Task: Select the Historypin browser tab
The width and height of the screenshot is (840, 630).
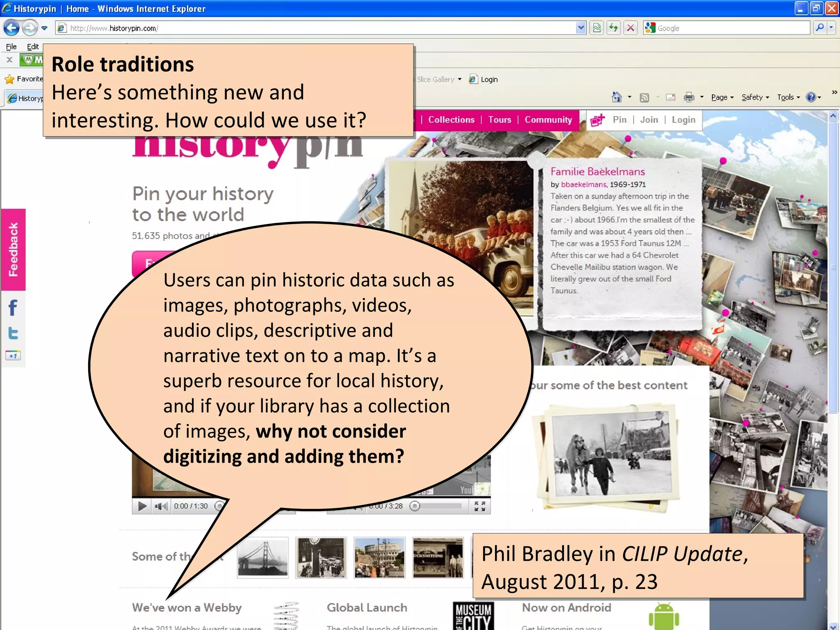Action: tap(25, 98)
